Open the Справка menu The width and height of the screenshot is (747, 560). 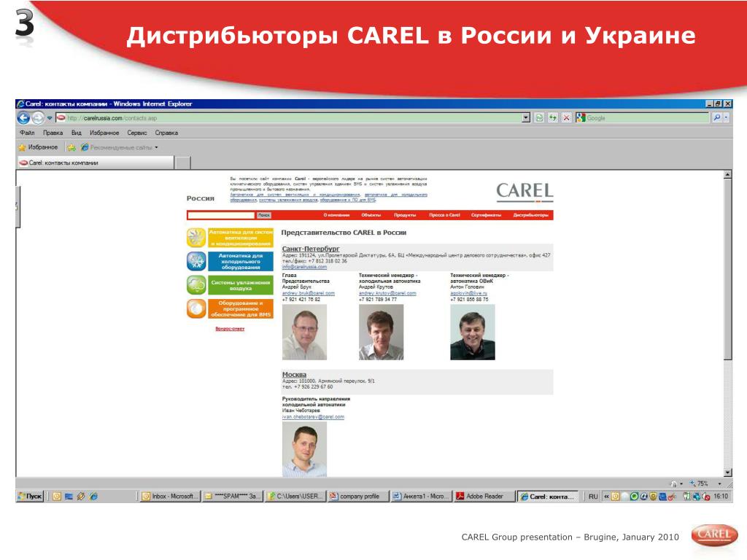(166, 133)
